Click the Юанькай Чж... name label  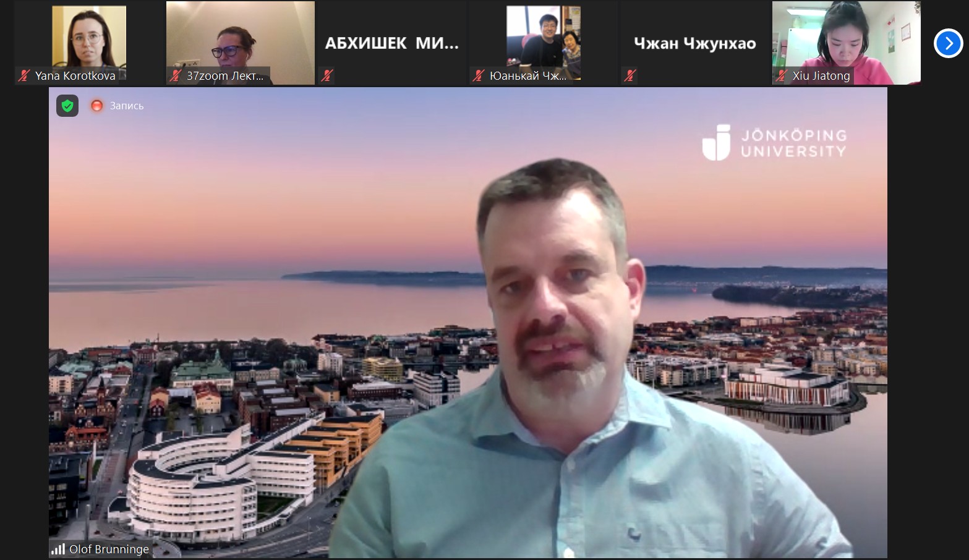[x=528, y=75]
